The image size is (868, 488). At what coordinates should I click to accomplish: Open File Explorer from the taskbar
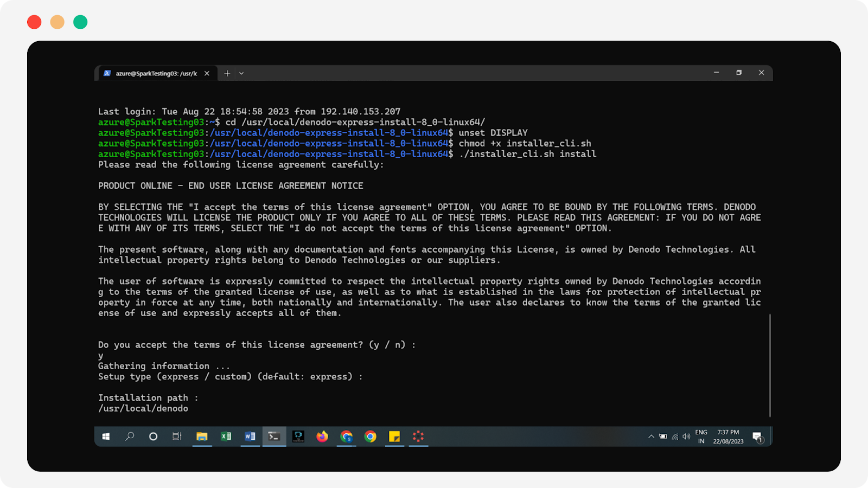coord(202,436)
